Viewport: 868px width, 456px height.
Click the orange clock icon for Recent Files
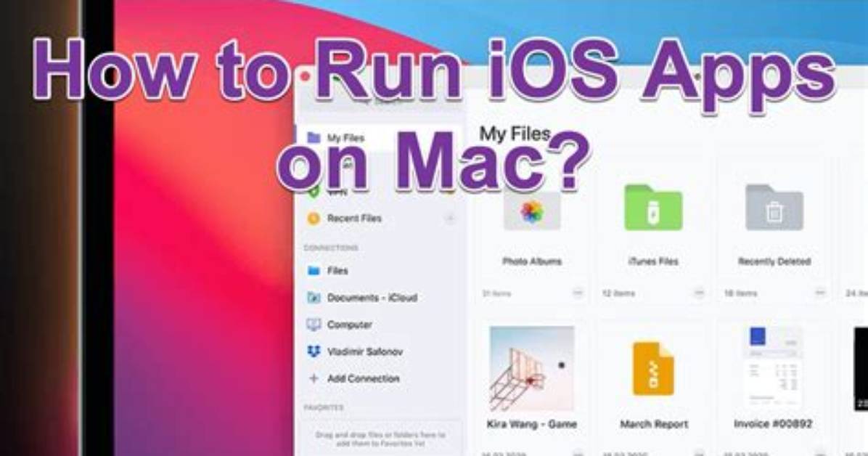pos(314,219)
